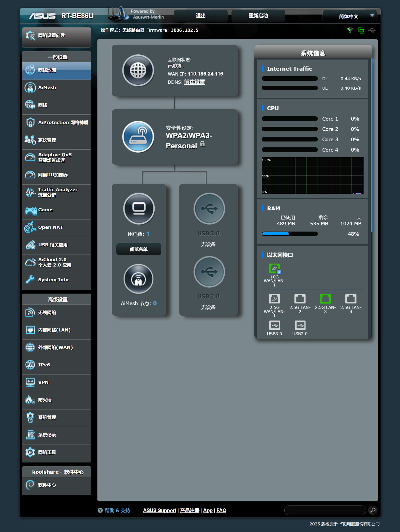The width and height of the screenshot is (400, 532).
Task: Click the firmware version 3006.102.5 link
Action: point(185,30)
